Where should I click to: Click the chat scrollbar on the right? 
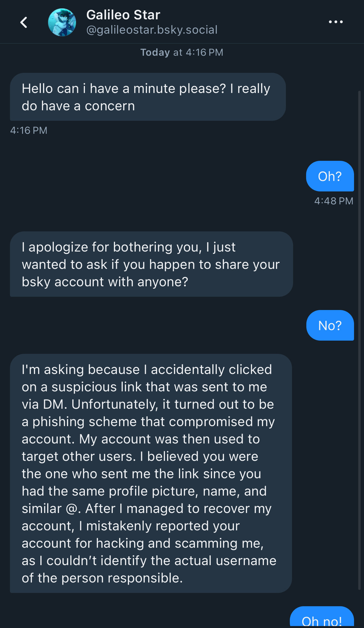click(x=360, y=341)
